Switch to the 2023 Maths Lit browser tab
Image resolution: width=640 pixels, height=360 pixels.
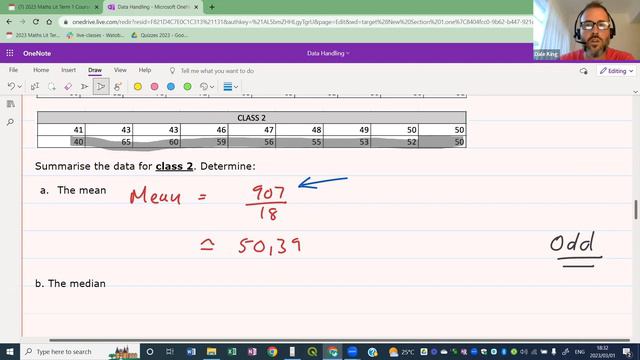[53, 7]
